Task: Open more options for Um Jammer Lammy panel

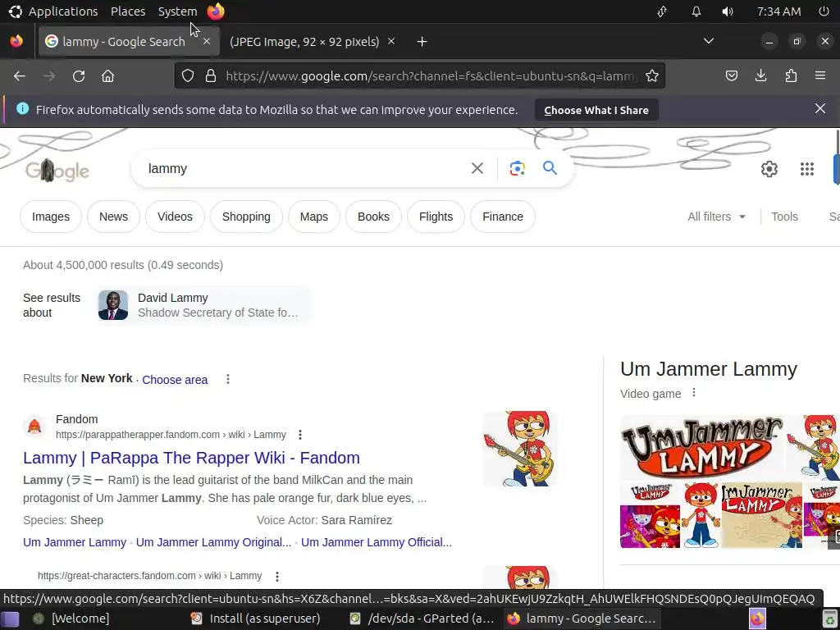Action: click(x=694, y=393)
